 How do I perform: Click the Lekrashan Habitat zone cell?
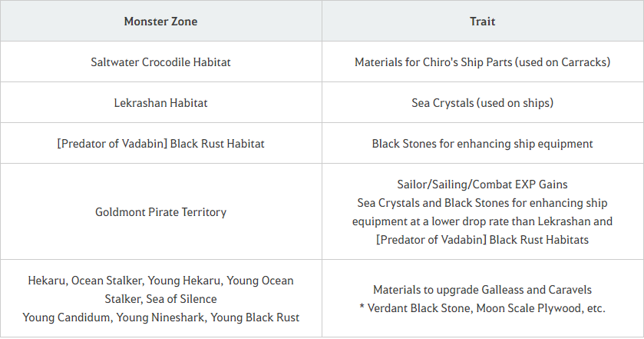pyautogui.click(x=160, y=102)
